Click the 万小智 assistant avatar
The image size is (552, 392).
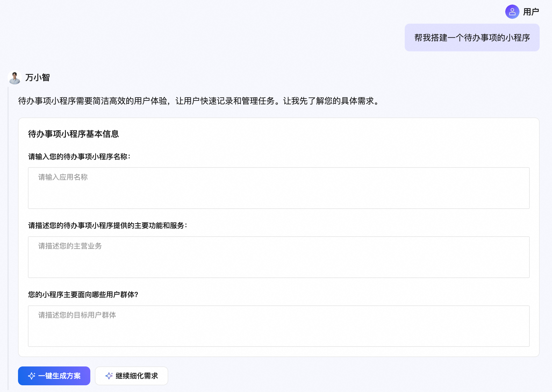(x=15, y=77)
